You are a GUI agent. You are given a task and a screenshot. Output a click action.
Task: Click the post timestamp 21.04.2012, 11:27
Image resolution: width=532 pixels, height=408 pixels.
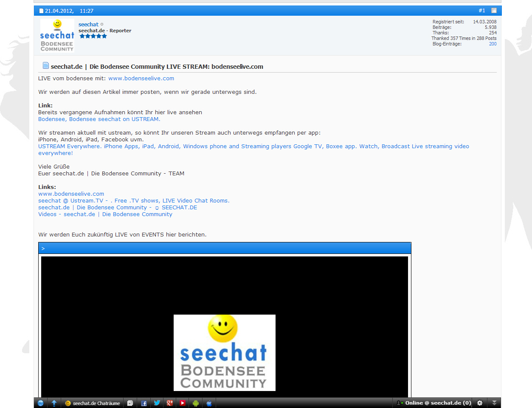[x=69, y=11]
